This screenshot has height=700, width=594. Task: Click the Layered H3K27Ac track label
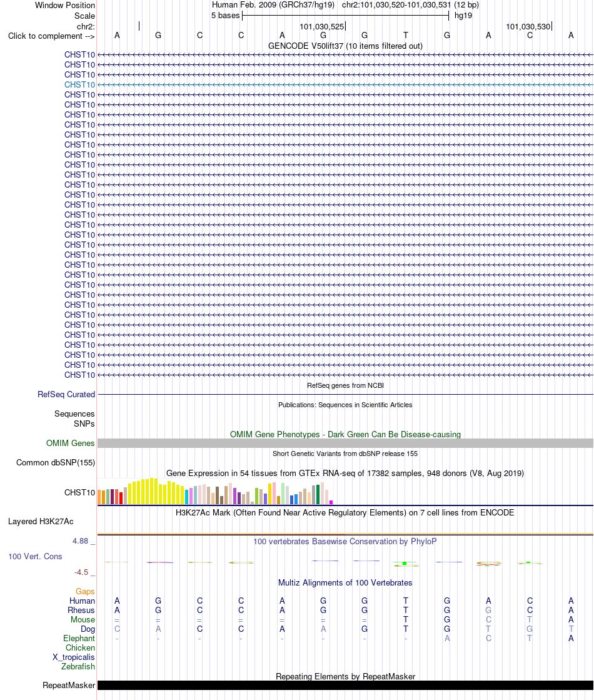point(41,522)
